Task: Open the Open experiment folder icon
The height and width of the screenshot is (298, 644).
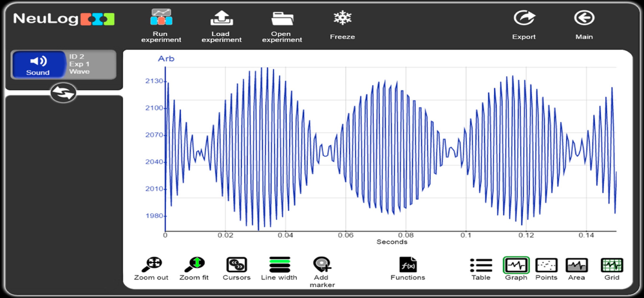Action: [282, 18]
